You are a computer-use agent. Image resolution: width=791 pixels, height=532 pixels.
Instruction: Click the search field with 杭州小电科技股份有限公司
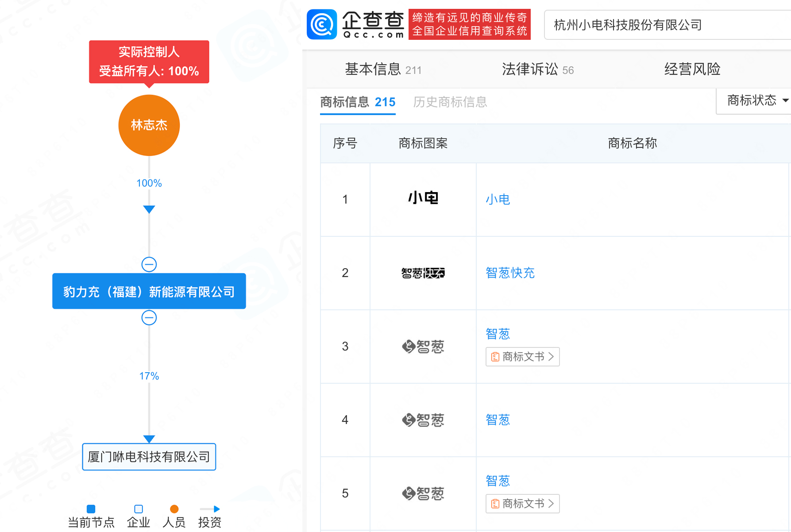click(x=668, y=25)
